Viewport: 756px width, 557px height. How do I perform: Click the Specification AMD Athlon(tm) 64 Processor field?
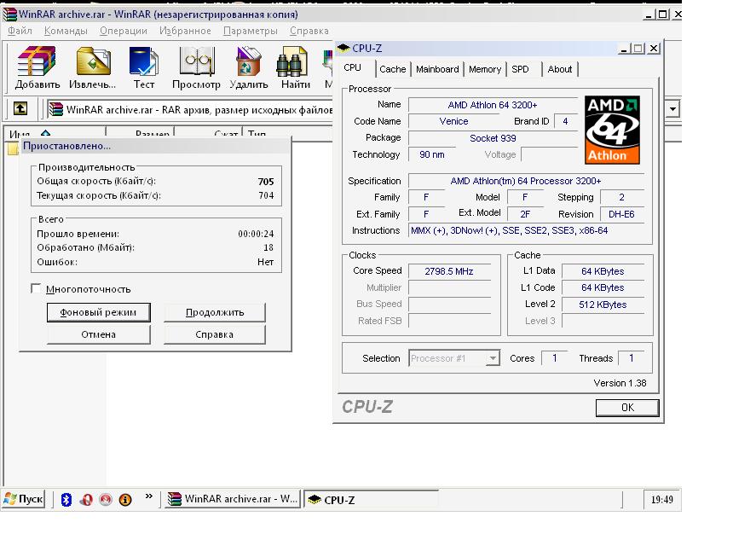point(526,181)
